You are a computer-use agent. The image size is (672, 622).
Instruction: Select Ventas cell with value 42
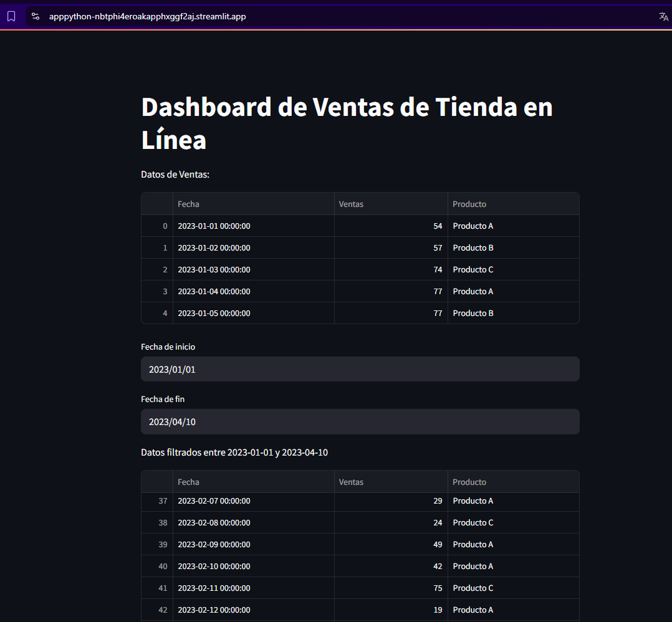[x=391, y=567]
